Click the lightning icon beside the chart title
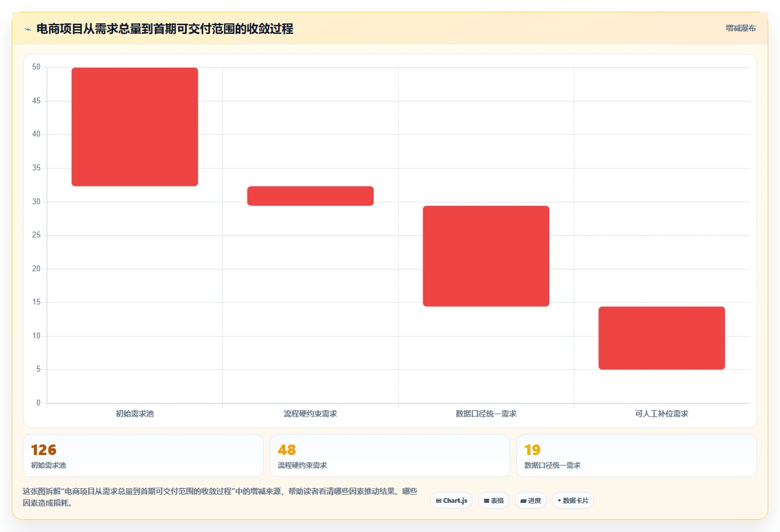The image size is (780, 532). coord(27,29)
